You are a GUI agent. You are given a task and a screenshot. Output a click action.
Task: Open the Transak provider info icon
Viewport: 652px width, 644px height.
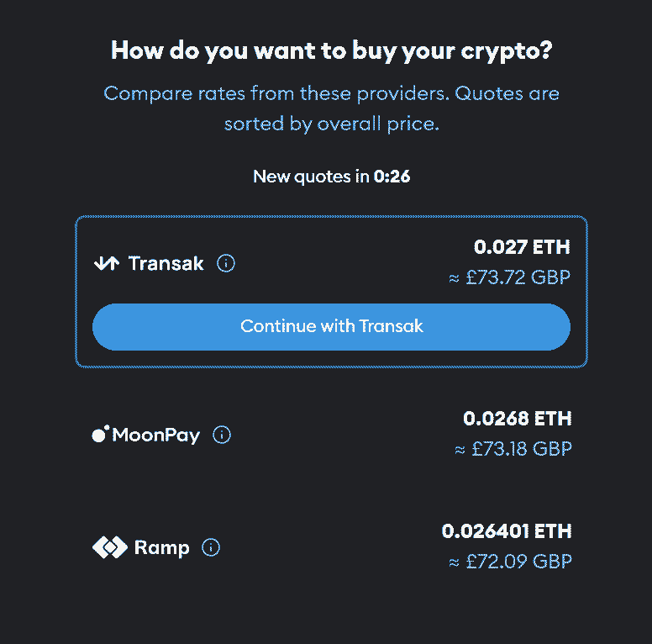pos(226,263)
